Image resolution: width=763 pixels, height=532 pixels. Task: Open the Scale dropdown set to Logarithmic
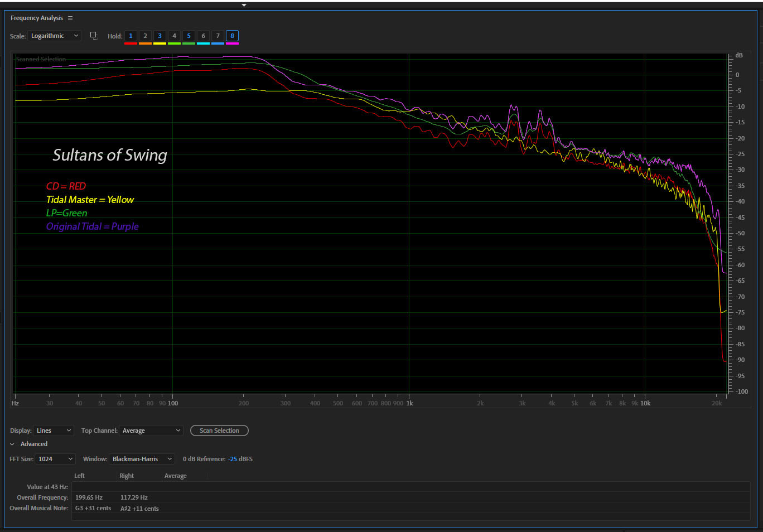pos(54,36)
